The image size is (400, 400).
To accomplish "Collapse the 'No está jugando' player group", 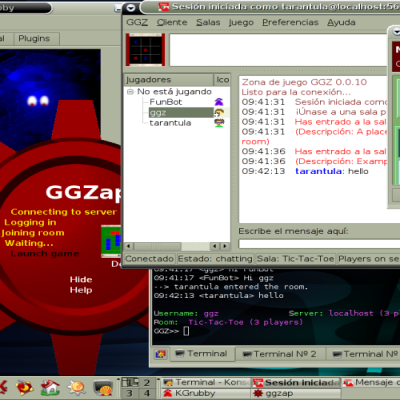I will click(130, 92).
